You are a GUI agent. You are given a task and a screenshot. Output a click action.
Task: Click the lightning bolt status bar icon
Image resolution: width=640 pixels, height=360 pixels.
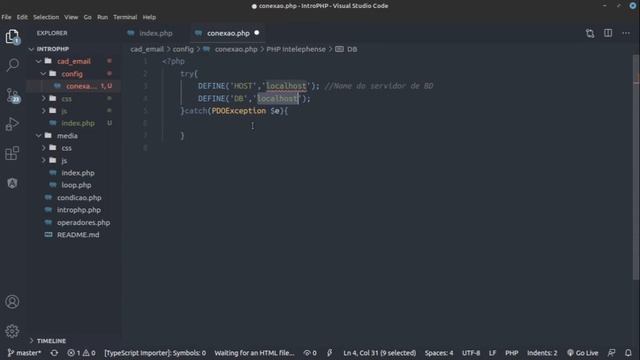click(329, 353)
